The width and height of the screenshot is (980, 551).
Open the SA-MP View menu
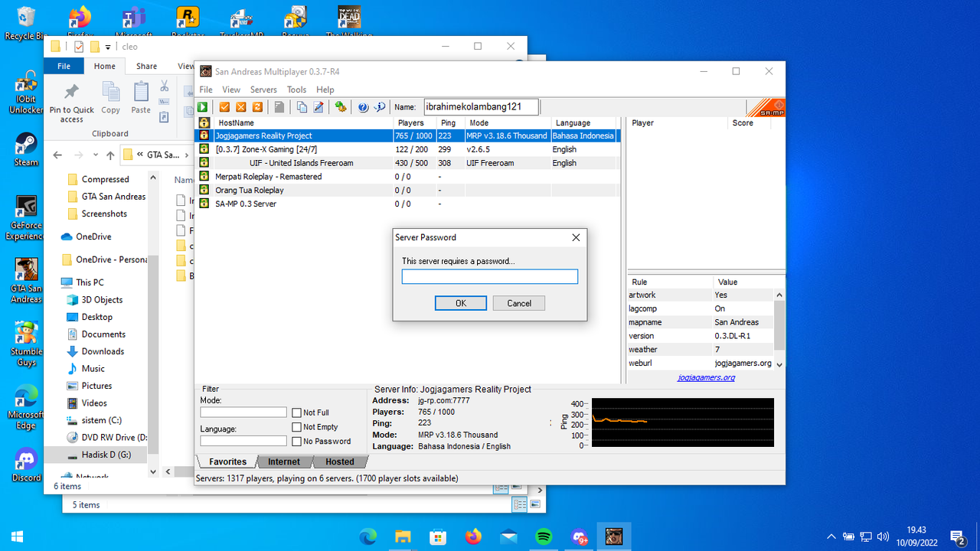[231, 90]
